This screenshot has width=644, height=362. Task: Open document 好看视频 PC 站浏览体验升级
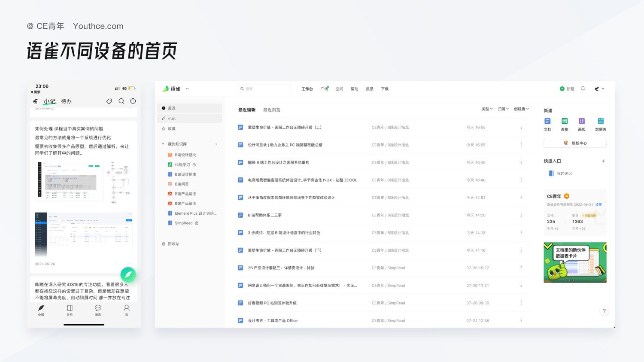coord(272,303)
